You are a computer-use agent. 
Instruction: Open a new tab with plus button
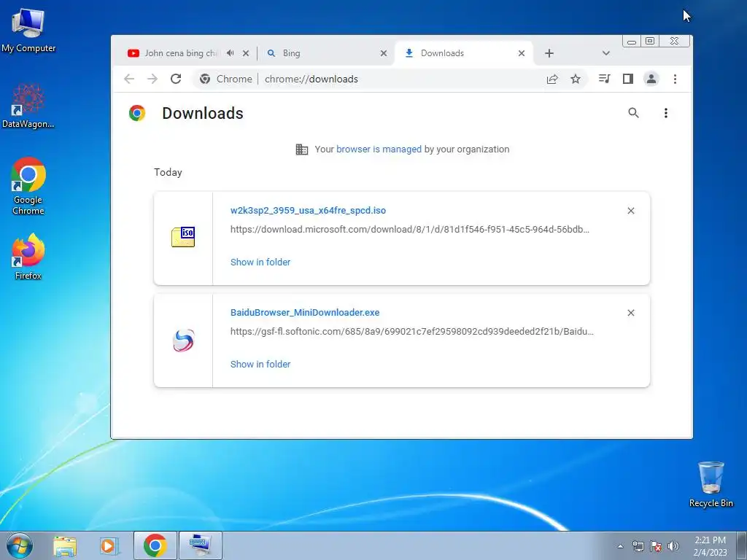click(549, 53)
